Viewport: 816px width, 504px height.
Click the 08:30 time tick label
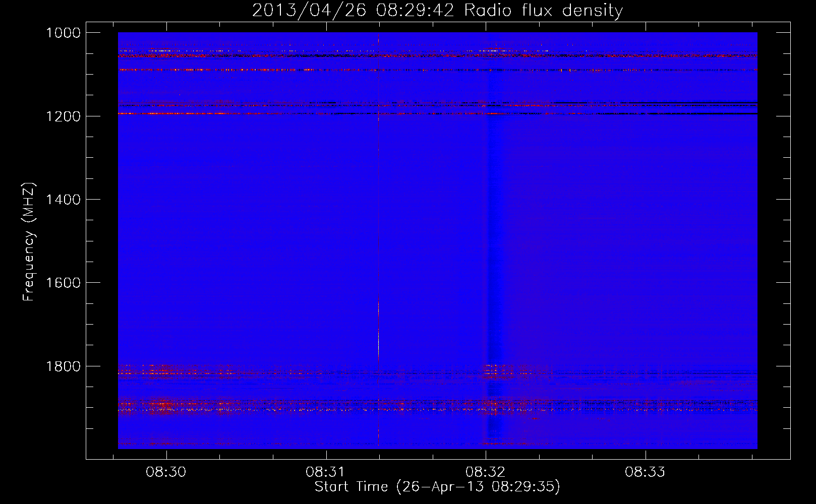(166, 472)
